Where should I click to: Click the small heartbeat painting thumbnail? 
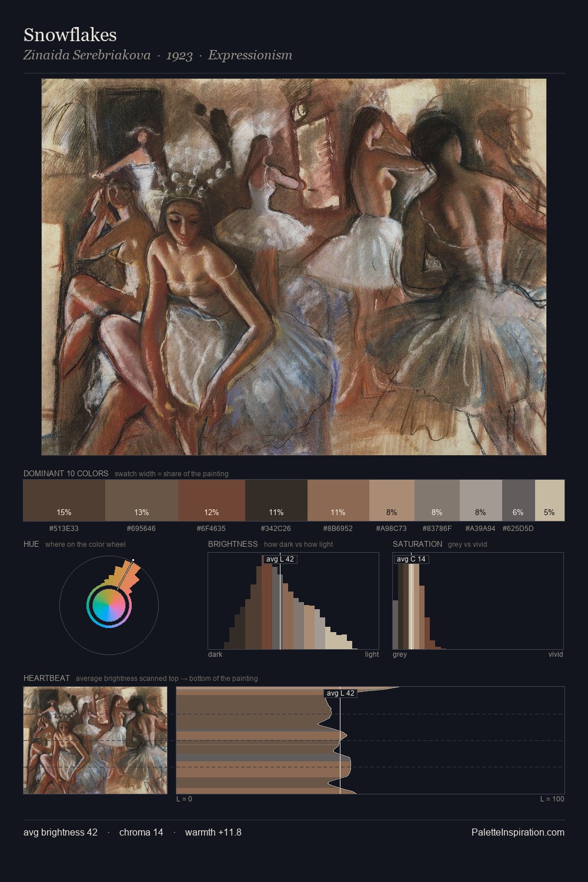pyautogui.click(x=95, y=740)
